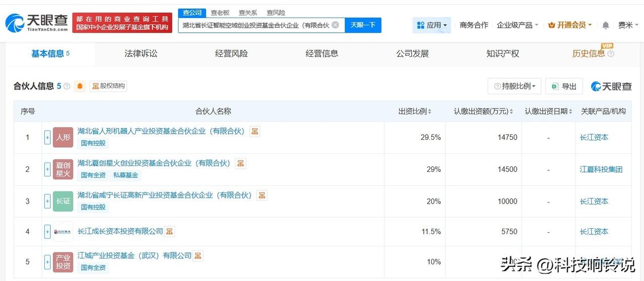
Task: Open the 江夏科投集团 related institution link
Action: [601, 169]
